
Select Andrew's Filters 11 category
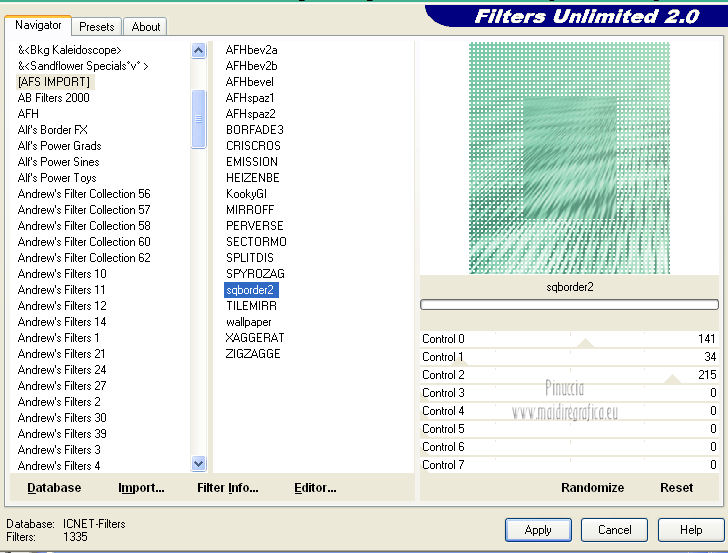click(x=62, y=290)
